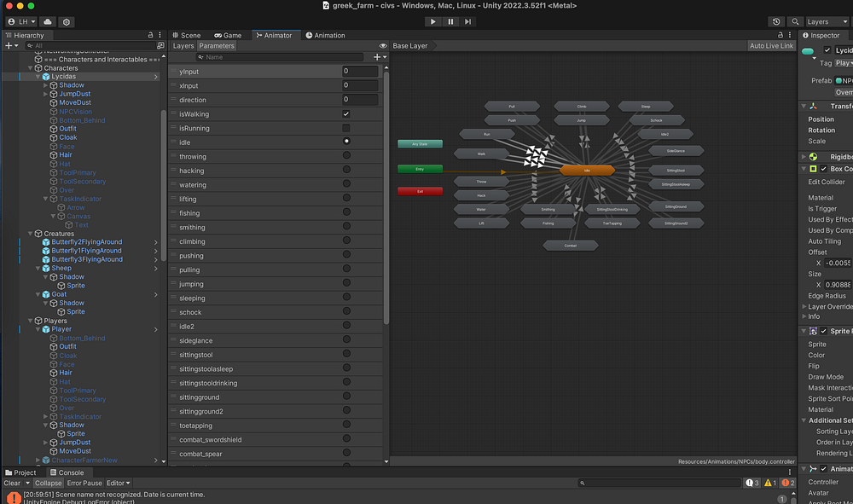
Task: Open the Undo History icon
Action: pos(776,21)
